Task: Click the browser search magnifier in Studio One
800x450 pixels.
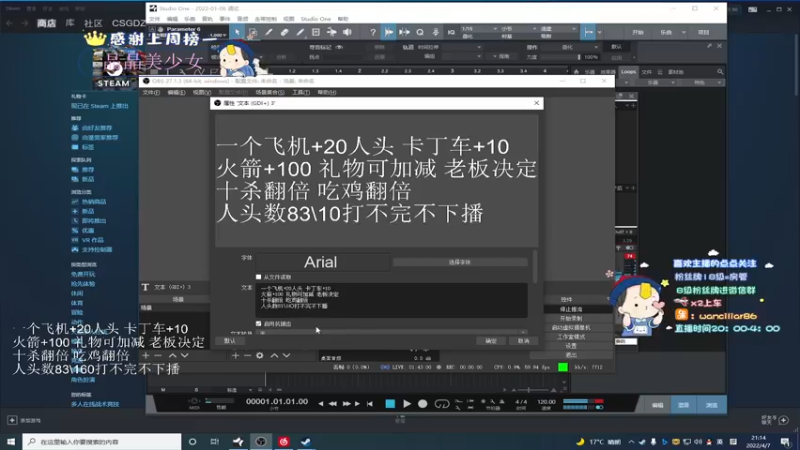Action: pyautogui.click(x=720, y=72)
